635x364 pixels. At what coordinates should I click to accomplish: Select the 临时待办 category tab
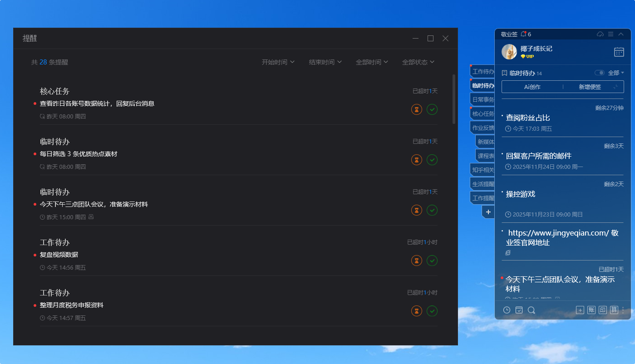(x=482, y=85)
